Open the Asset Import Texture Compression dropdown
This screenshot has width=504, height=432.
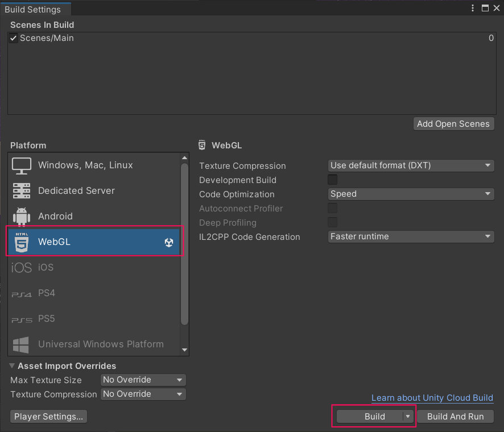point(143,394)
